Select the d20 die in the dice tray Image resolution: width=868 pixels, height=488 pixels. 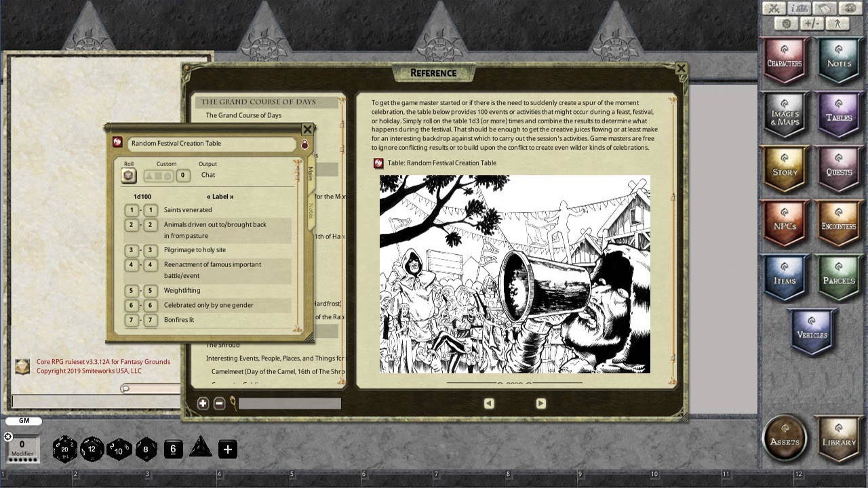[x=66, y=449]
